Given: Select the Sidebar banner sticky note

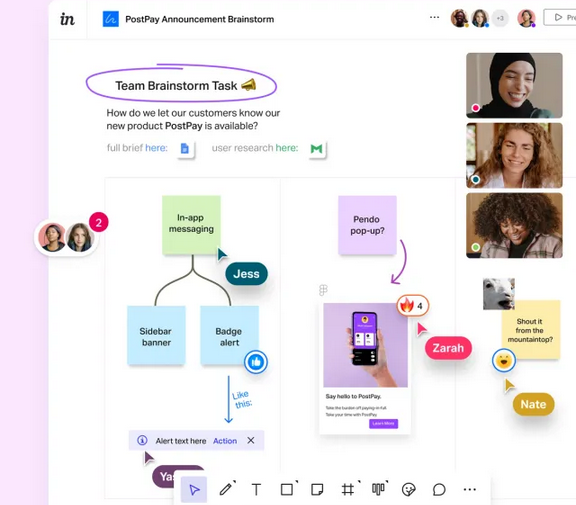Looking at the screenshot, I should pos(156,335).
